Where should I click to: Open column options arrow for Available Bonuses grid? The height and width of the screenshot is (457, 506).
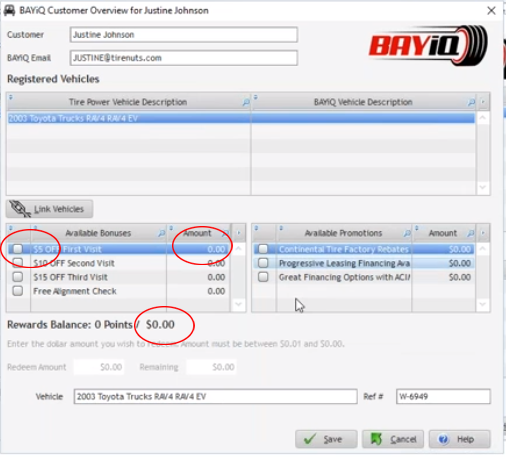pos(239,233)
